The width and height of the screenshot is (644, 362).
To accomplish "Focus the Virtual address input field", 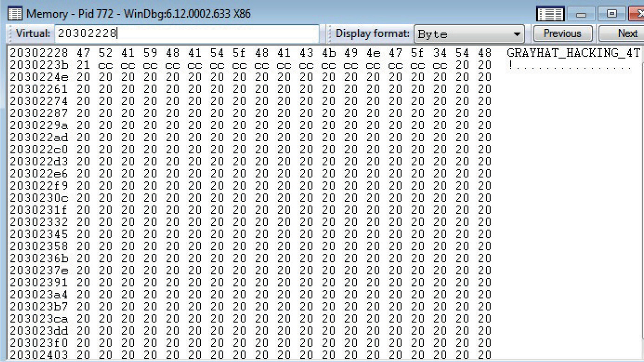I will point(187,34).
